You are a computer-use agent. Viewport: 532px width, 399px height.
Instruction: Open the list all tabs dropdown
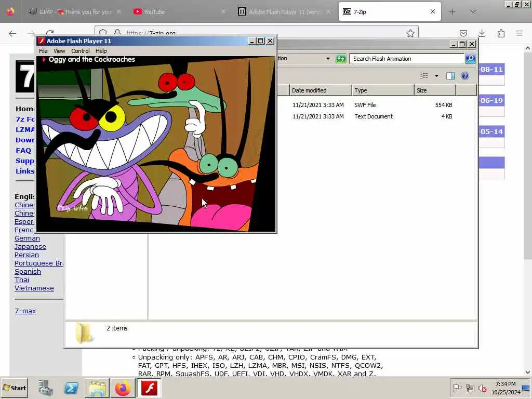click(x=473, y=12)
